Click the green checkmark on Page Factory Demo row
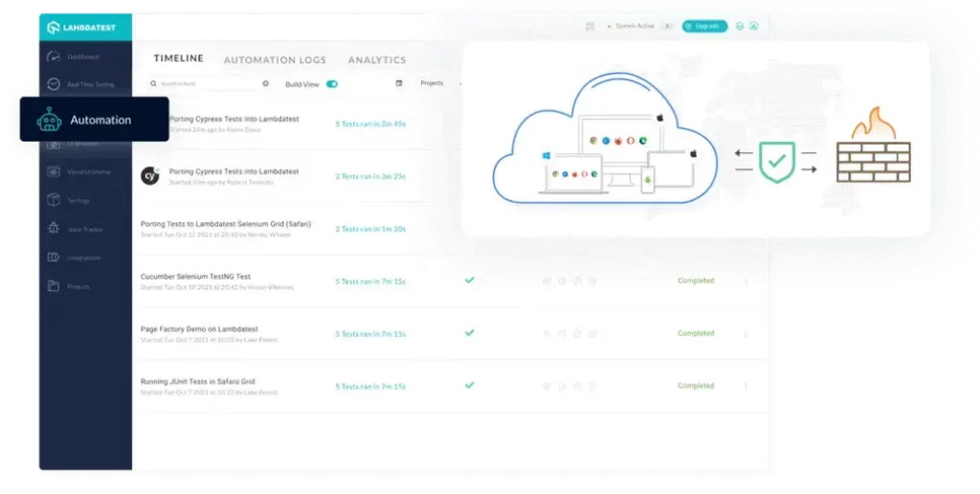980x494 pixels. point(469,332)
